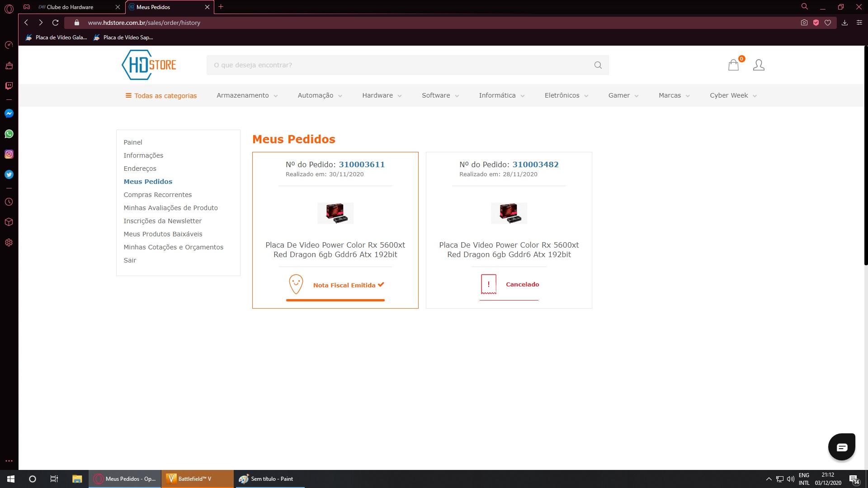Open Todas as categorias menu
This screenshot has width=868, height=488.
[161, 95]
